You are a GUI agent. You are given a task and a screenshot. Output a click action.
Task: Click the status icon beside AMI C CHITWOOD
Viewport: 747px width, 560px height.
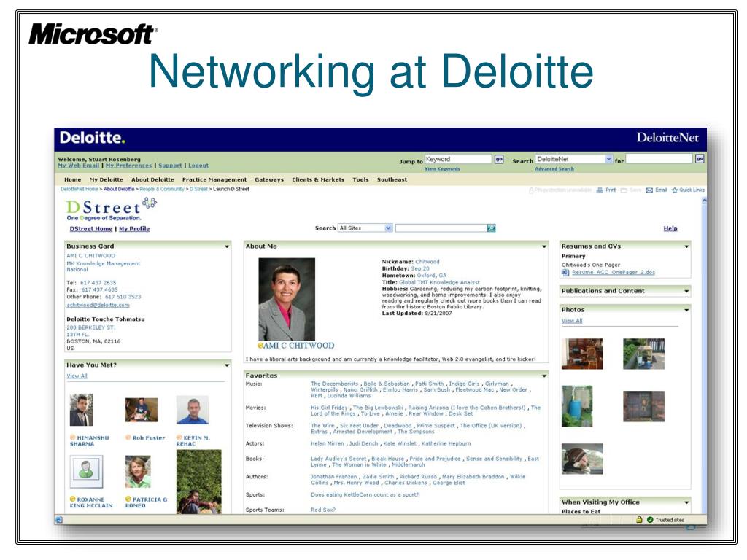click(x=260, y=346)
